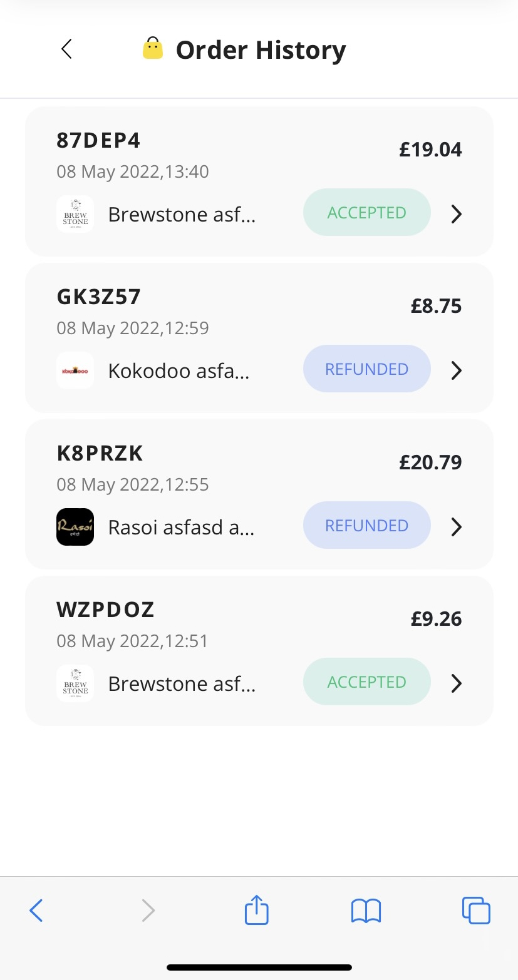
Task: Tap the Kokodoo restaurant logo
Action: point(75,370)
